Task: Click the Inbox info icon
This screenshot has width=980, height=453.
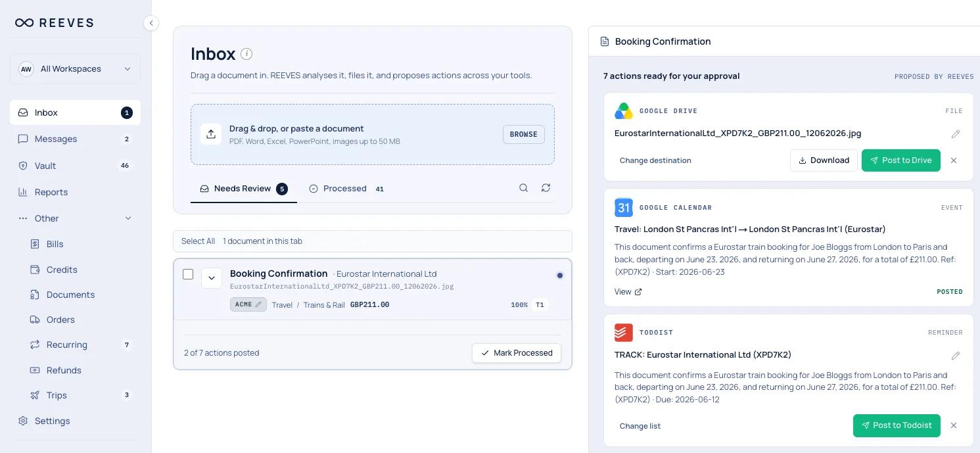Action: tap(246, 54)
